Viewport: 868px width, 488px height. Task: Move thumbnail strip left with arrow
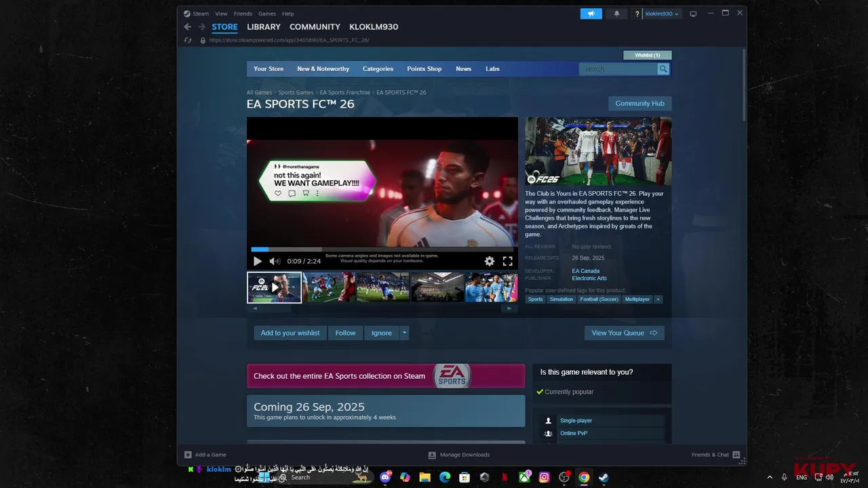click(255, 308)
